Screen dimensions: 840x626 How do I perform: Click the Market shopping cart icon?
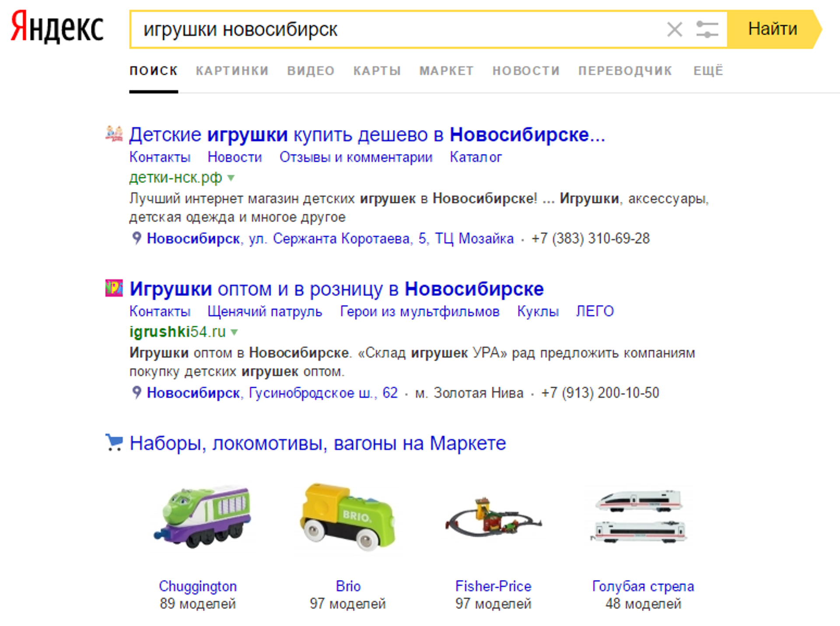(114, 442)
